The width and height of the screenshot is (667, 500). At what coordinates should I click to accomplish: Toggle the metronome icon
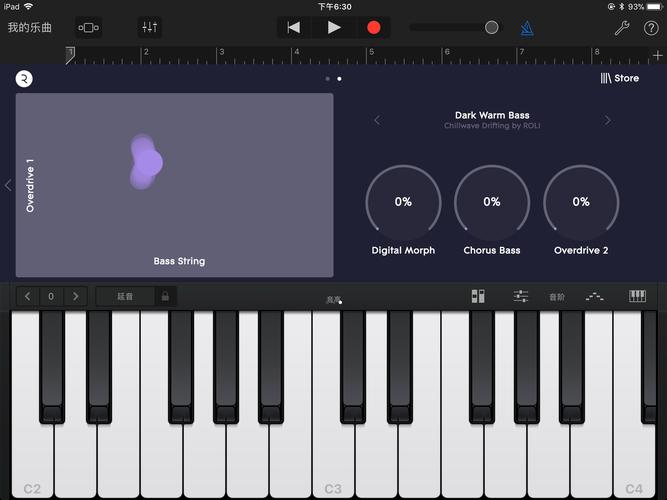(527, 29)
